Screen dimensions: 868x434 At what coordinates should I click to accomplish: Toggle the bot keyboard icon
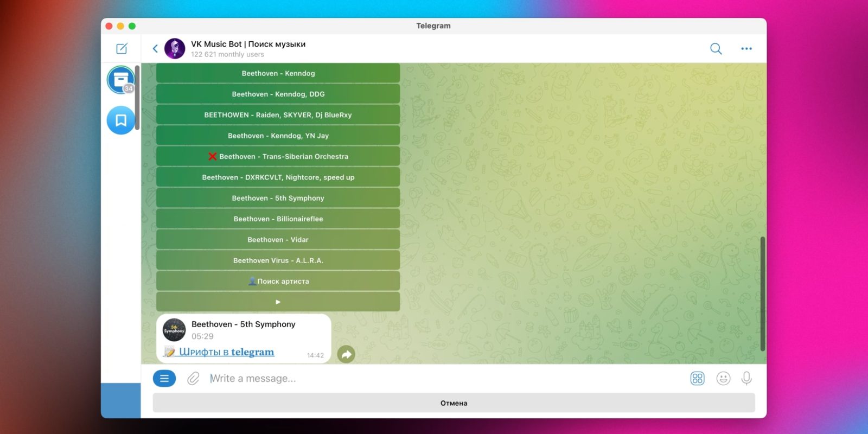(x=697, y=378)
